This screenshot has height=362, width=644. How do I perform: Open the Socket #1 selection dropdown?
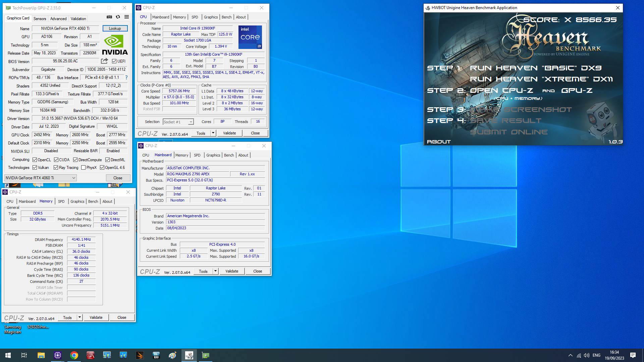click(178, 122)
